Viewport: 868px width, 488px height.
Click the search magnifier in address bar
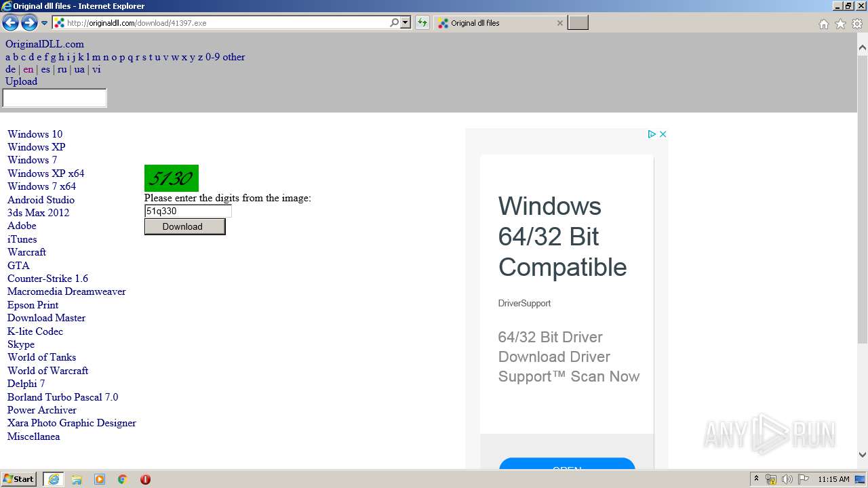394,23
